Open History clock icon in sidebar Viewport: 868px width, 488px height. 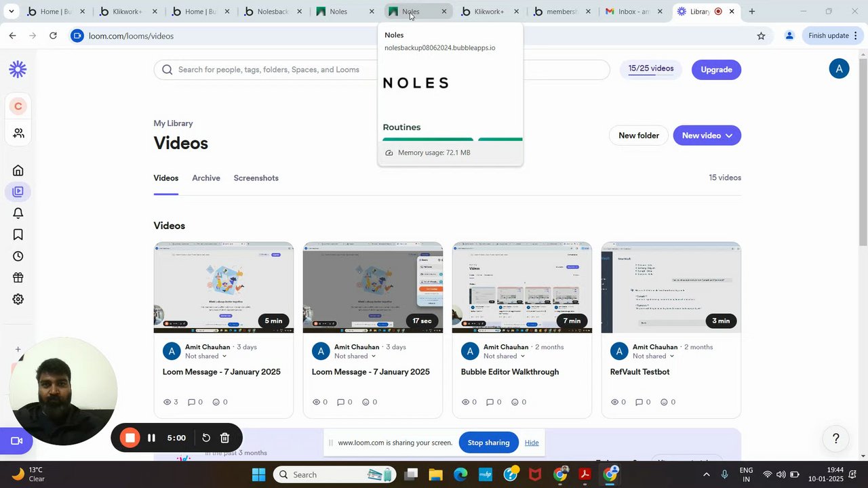[x=18, y=256]
